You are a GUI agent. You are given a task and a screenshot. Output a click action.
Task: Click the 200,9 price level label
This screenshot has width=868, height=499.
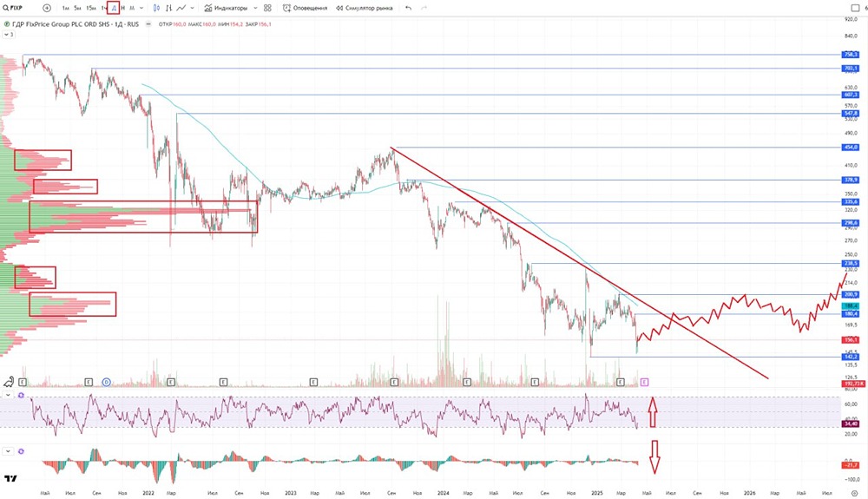[x=851, y=294]
